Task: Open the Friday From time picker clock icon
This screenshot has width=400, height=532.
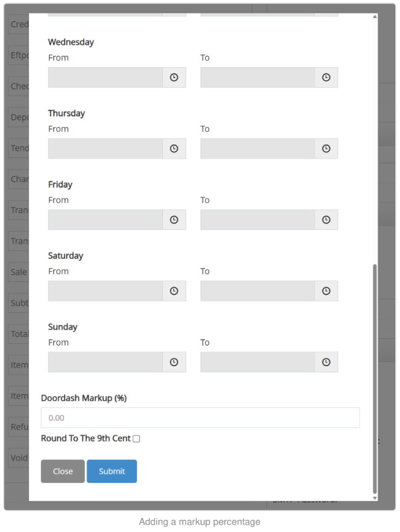Action: pos(174,220)
